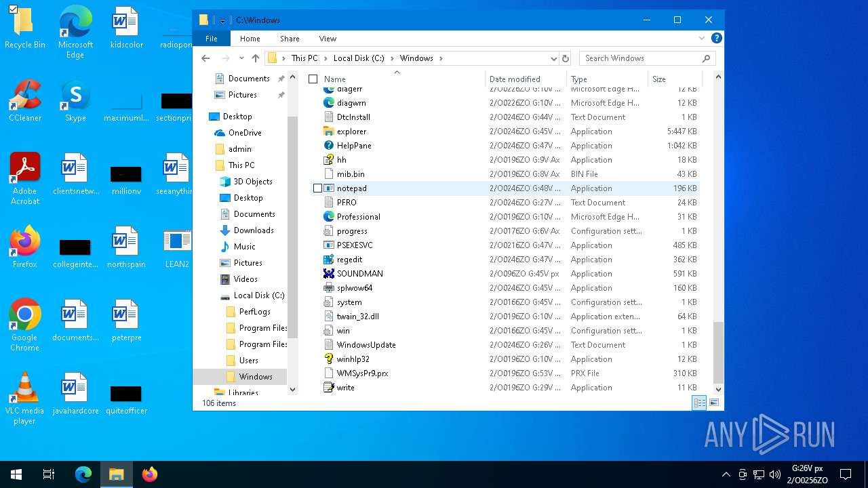Click Local Disk (C:) breadcrumb
This screenshot has width=868, height=488.
click(359, 58)
